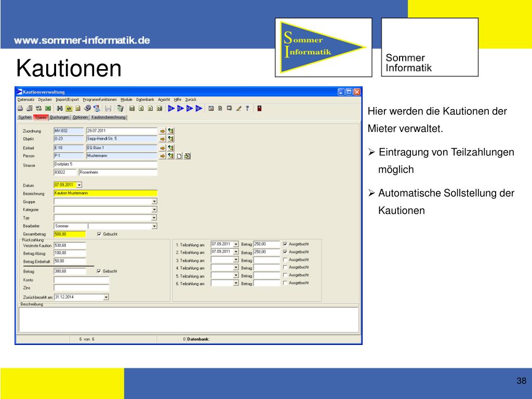Toggle Gebucht checkbox in Rückzahlung section

[99, 271]
